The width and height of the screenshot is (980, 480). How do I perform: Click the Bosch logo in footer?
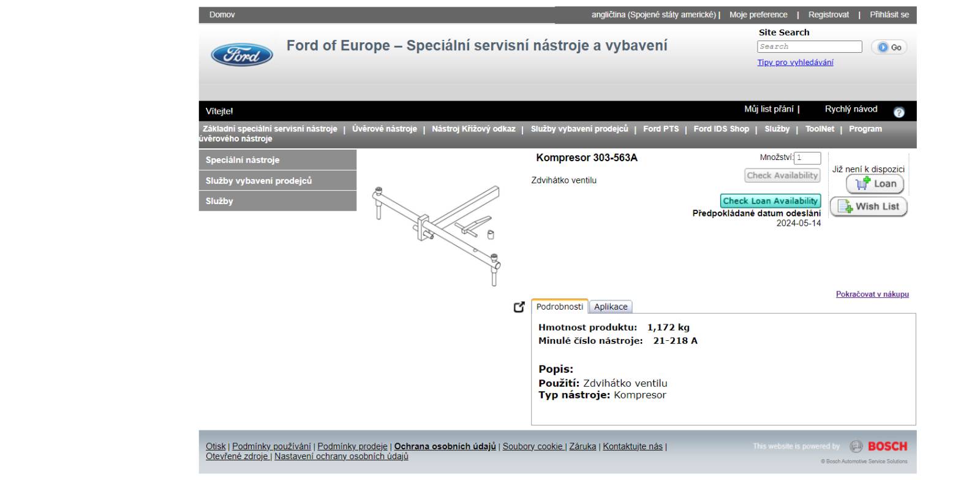(x=878, y=446)
